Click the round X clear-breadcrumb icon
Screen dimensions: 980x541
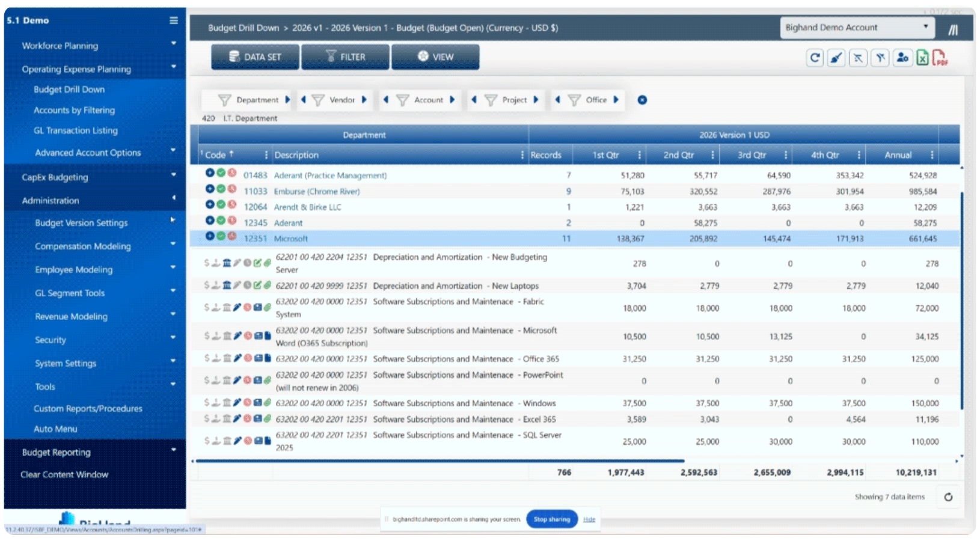[642, 100]
